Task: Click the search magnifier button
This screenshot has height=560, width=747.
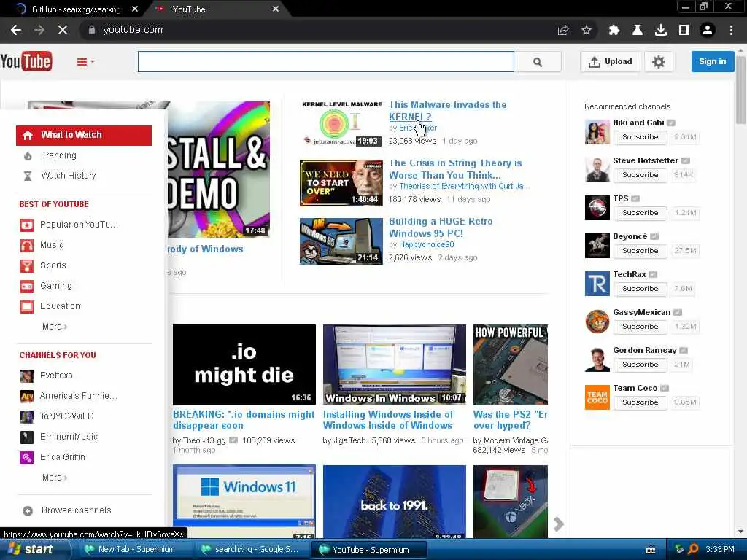Action: pyautogui.click(x=538, y=61)
